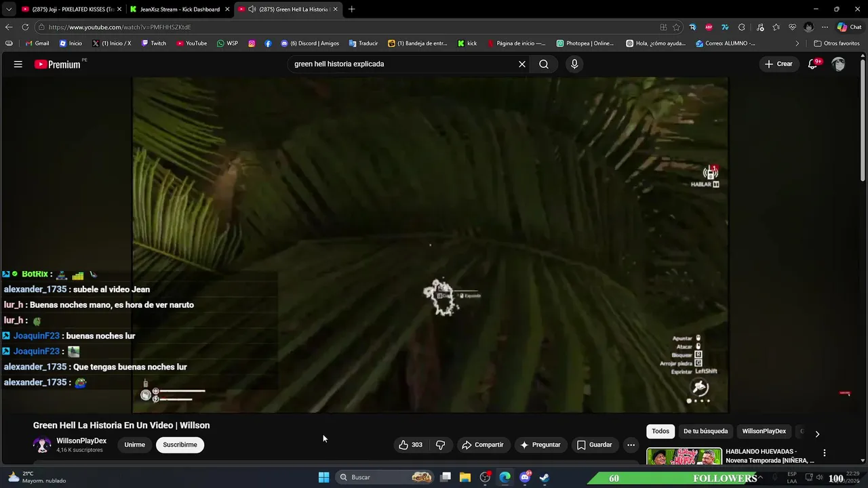The height and width of the screenshot is (488, 868).
Task: Open the Crear upload menu
Action: click(x=778, y=64)
